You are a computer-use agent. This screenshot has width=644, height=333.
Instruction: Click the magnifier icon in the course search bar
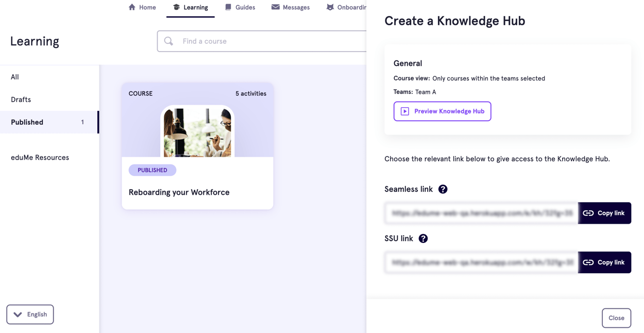click(x=168, y=41)
